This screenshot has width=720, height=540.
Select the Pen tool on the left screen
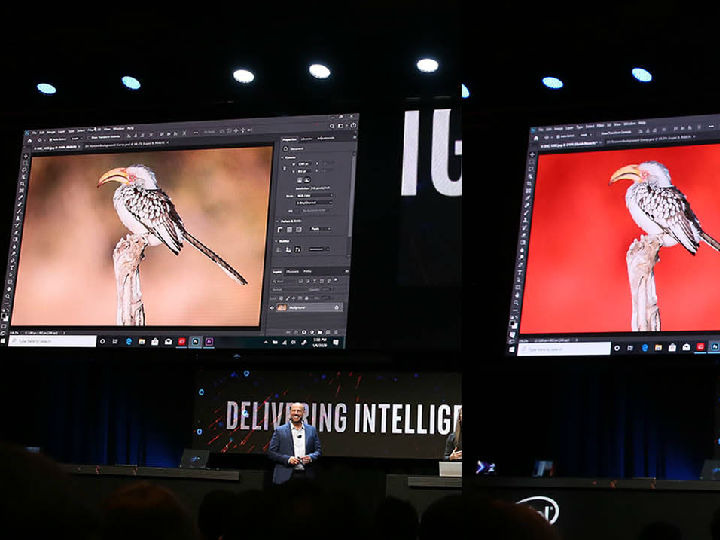[13, 260]
